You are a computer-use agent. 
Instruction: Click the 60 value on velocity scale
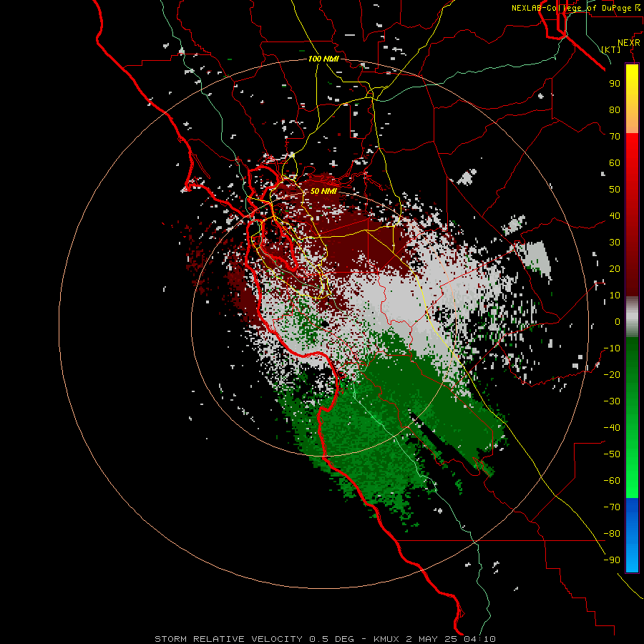point(615,162)
